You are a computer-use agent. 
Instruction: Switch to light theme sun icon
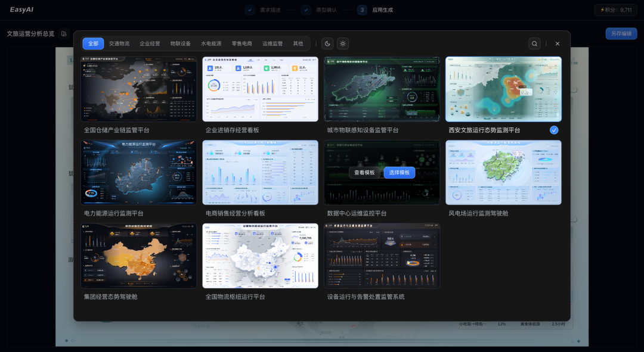(343, 43)
